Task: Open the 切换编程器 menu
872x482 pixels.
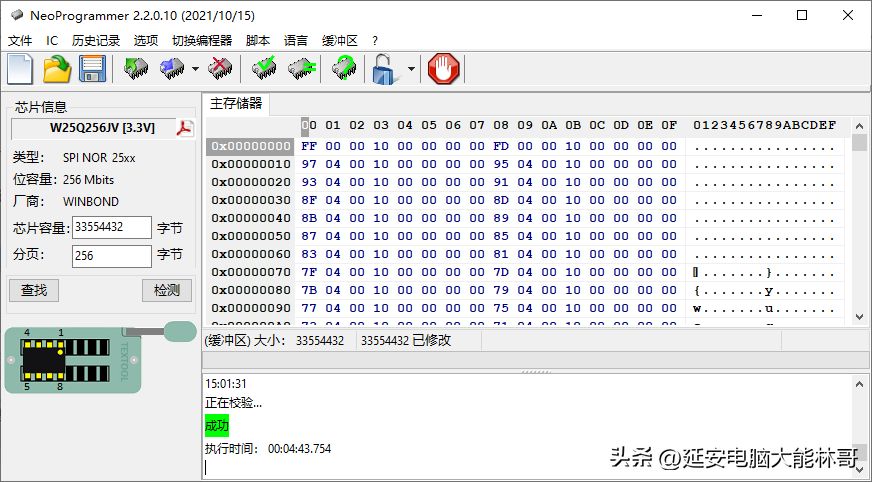Action: point(202,41)
